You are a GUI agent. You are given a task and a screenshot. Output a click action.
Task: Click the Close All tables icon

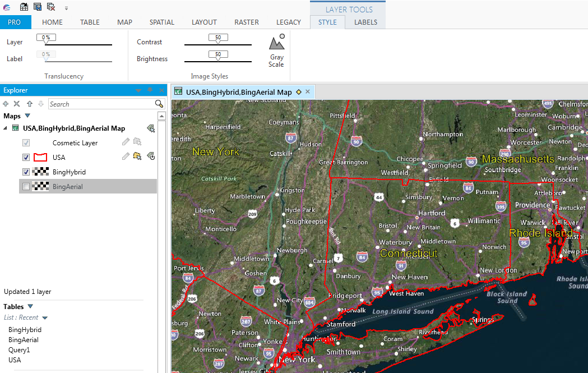pos(50,7)
